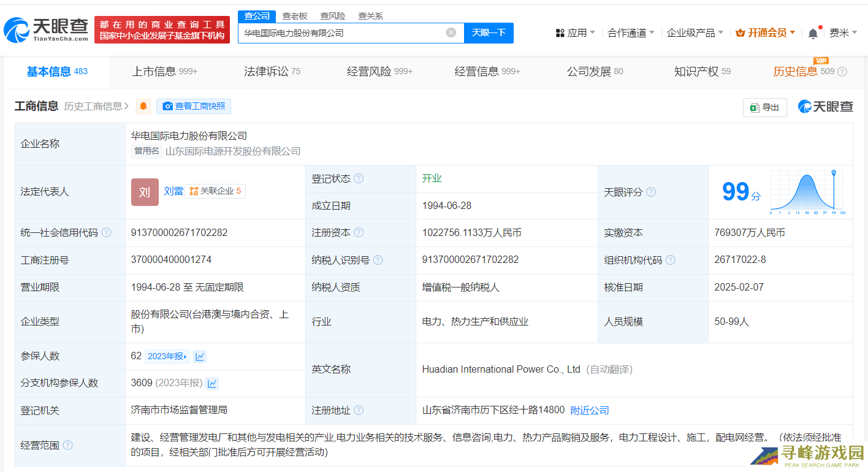Click the TianYanCha logo
The height and width of the screenshot is (472, 868).
pyautogui.click(x=46, y=29)
